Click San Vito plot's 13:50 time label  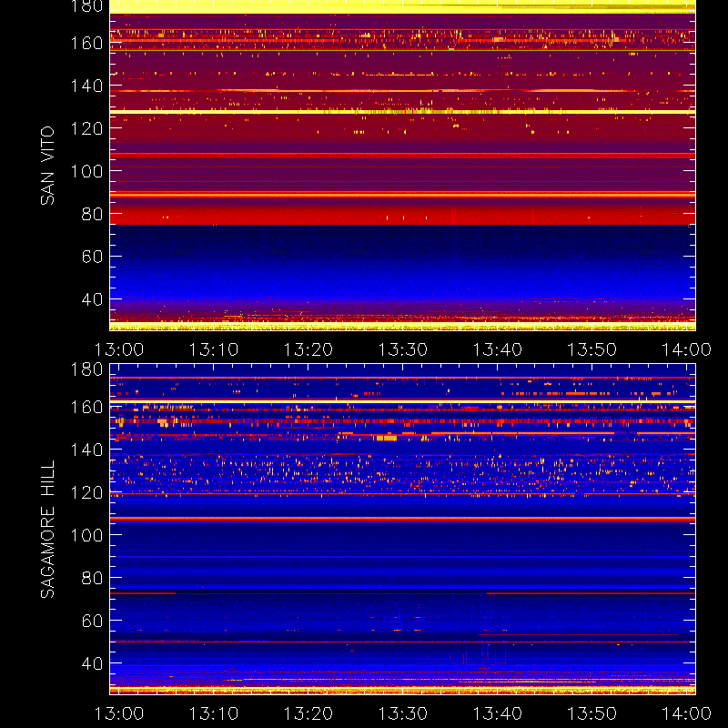pos(592,349)
